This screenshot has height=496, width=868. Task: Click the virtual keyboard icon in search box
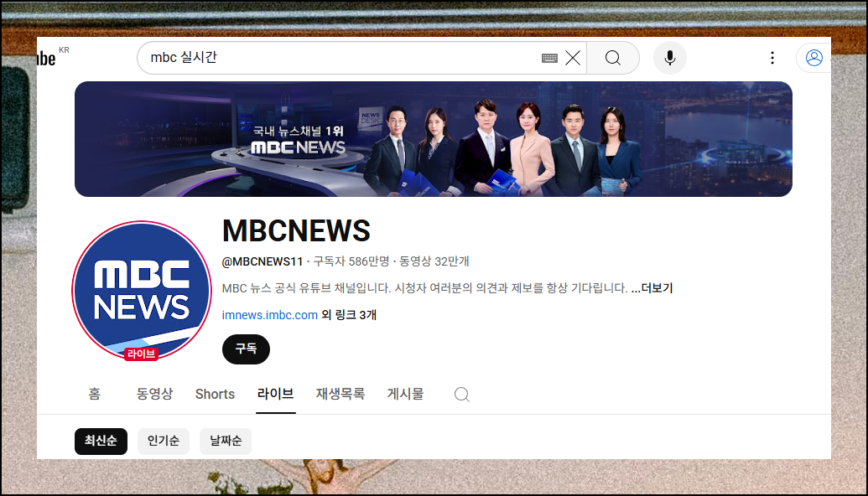549,58
